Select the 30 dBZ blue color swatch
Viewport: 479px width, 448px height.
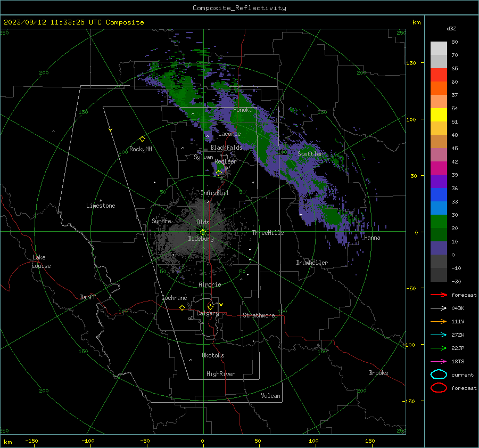(439, 208)
